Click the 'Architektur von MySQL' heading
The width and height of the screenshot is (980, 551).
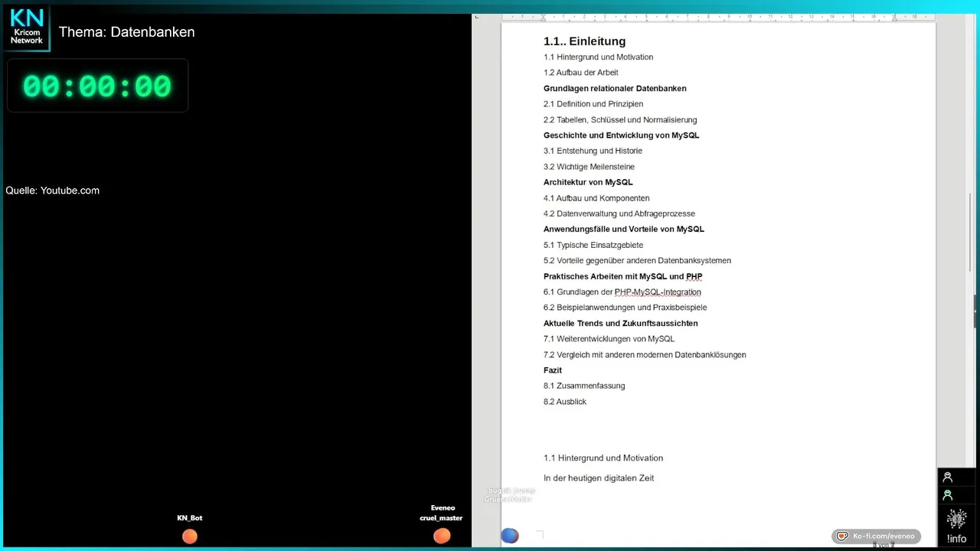(588, 182)
